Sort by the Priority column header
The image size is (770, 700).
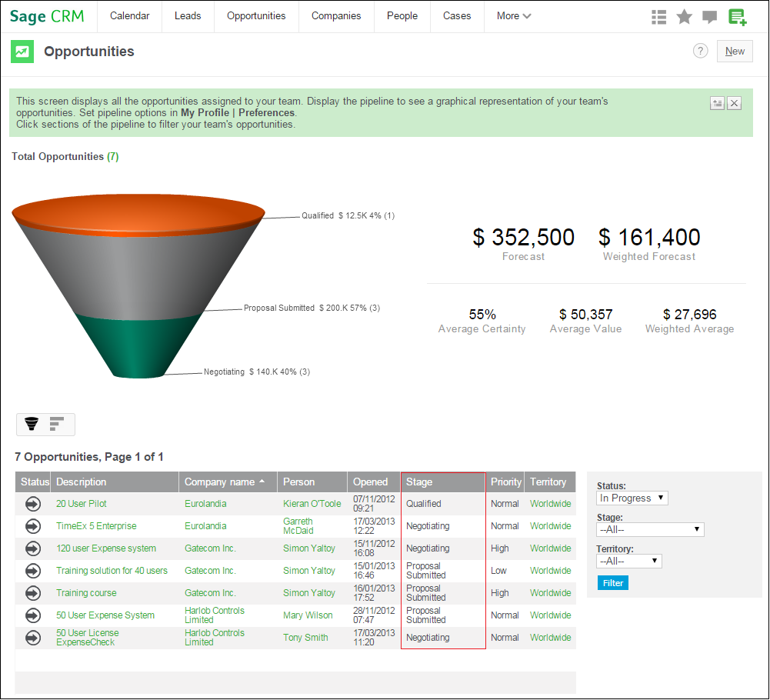[505, 482]
